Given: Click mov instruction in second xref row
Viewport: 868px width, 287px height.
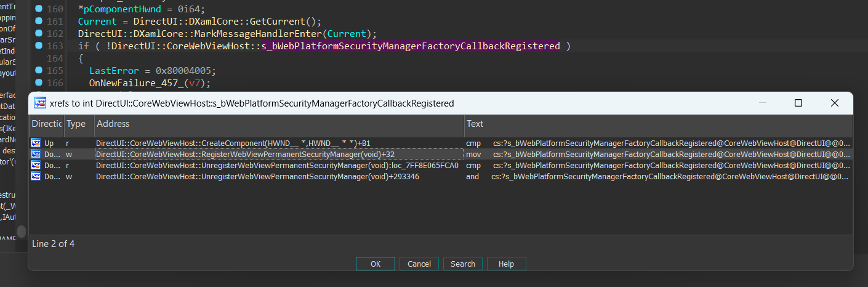Looking at the screenshot, I should pos(473,154).
